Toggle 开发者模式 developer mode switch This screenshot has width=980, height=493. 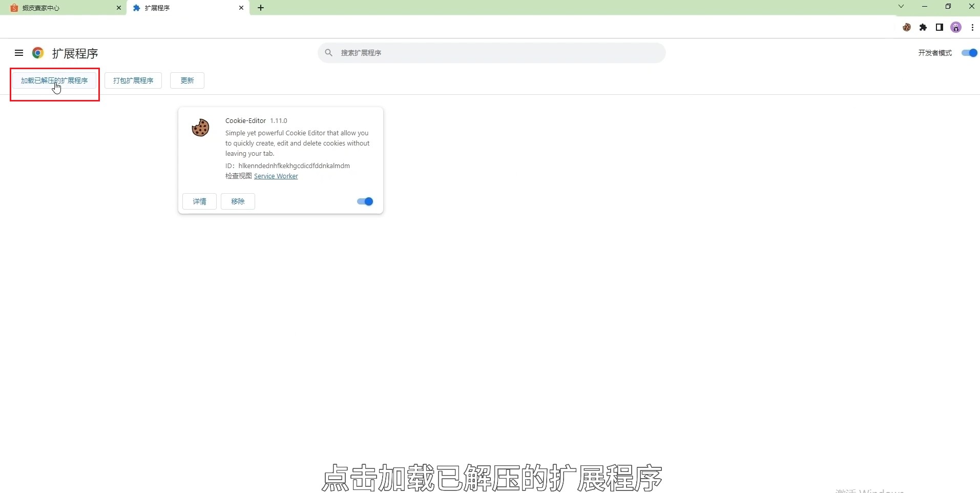pyautogui.click(x=969, y=53)
